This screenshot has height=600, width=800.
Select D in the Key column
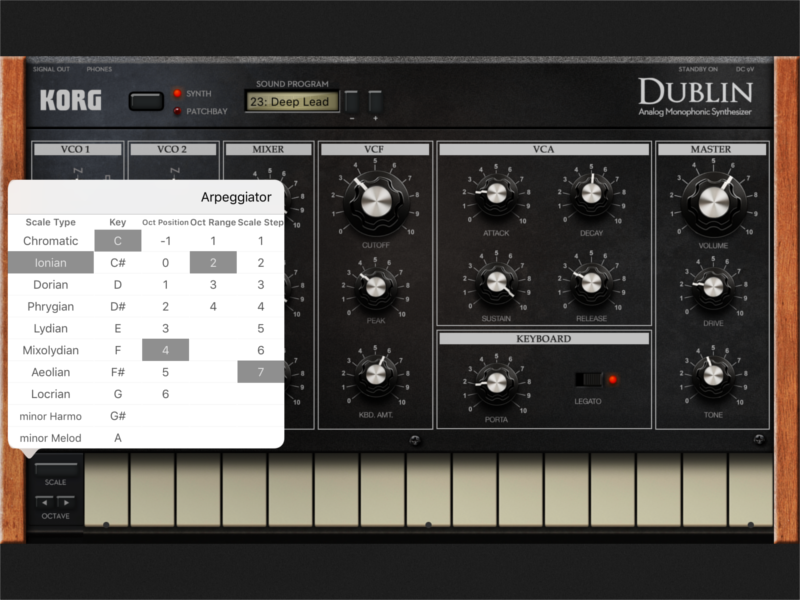pos(118,285)
